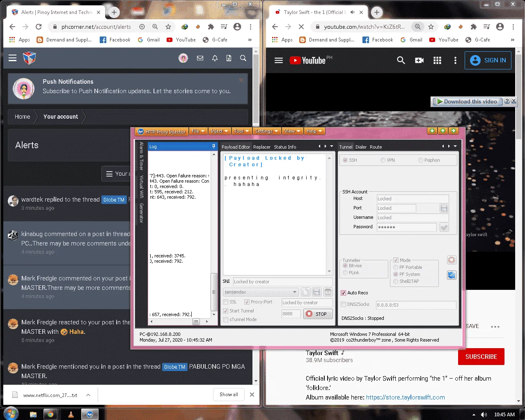
Task: Click the checkmark icon beside Password field
Action: point(444,227)
